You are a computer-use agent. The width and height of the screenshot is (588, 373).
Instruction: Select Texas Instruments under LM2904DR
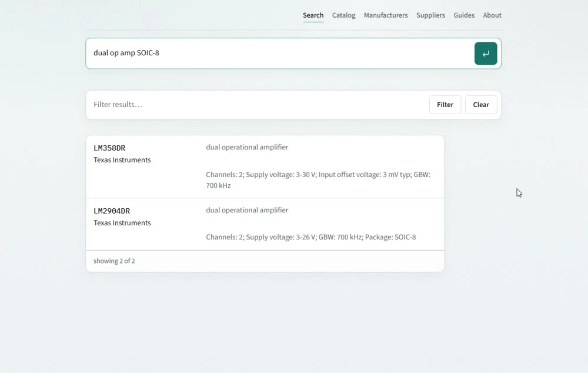[x=122, y=223]
